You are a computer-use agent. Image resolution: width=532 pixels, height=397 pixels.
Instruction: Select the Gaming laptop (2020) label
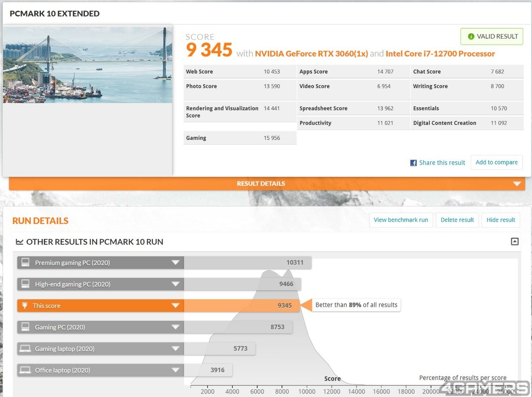tap(65, 349)
